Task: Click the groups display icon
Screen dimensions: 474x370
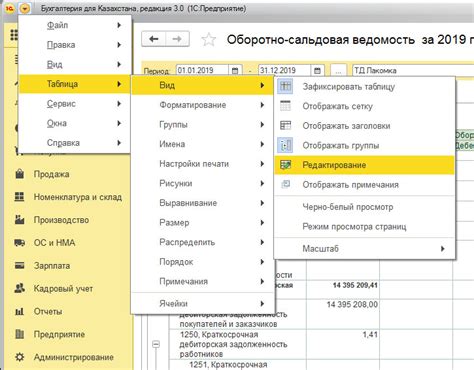Action: pyautogui.click(x=285, y=145)
